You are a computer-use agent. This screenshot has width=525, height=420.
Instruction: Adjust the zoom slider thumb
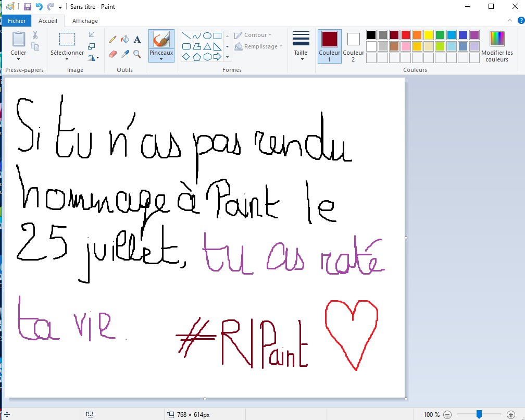point(479,414)
